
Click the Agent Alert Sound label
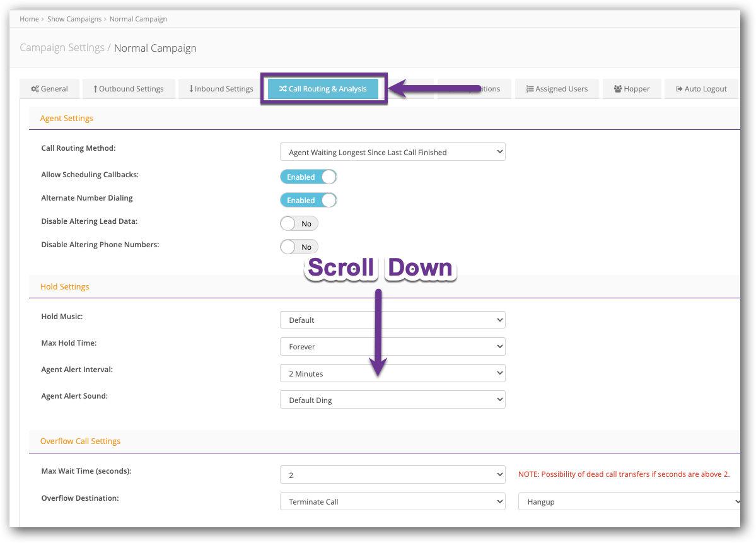click(75, 396)
